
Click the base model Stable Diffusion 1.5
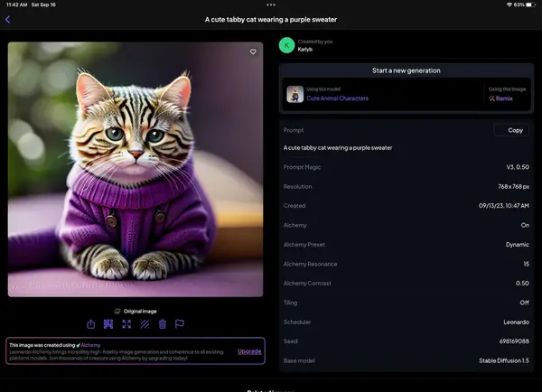[504, 361]
